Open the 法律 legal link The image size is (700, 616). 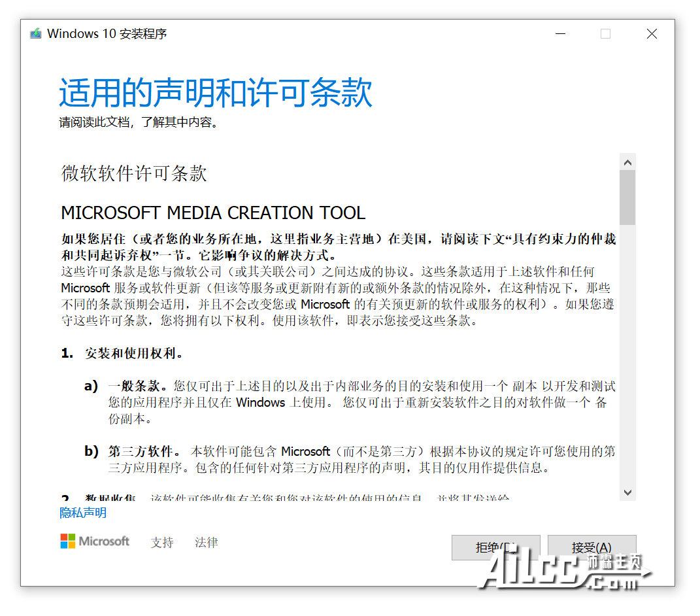click(207, 542)
